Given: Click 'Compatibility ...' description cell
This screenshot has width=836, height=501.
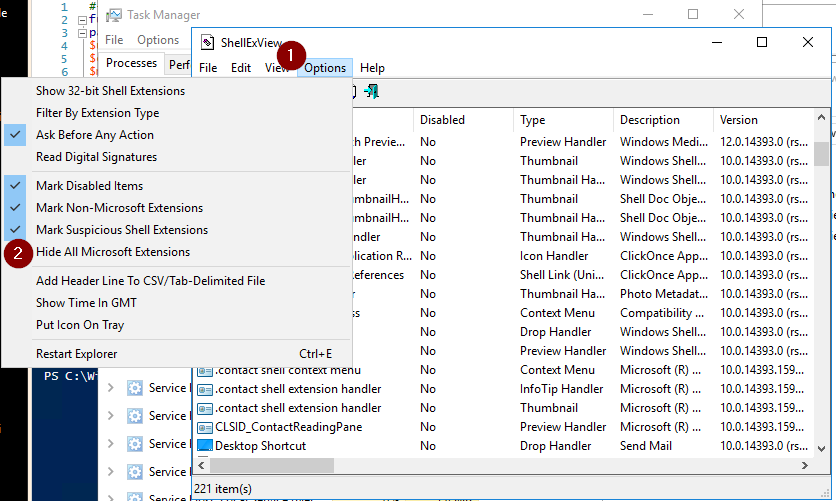Looking at the screenshot, I should 662,313.
